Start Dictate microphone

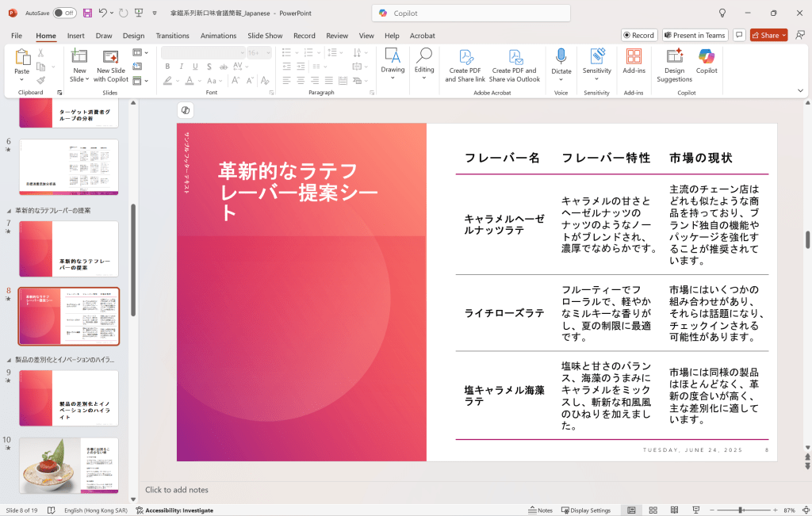(561, 64)
